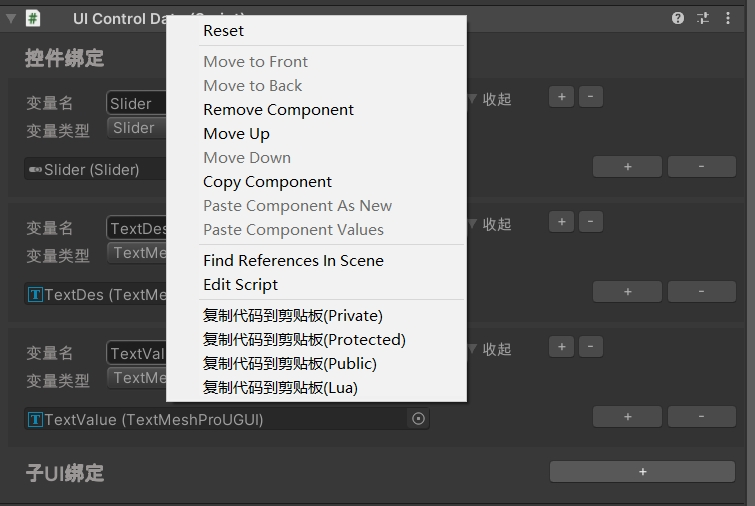Choose Edit Script from the menu
The height and width of the screenshot is (506, 755).
click(316, 285)
